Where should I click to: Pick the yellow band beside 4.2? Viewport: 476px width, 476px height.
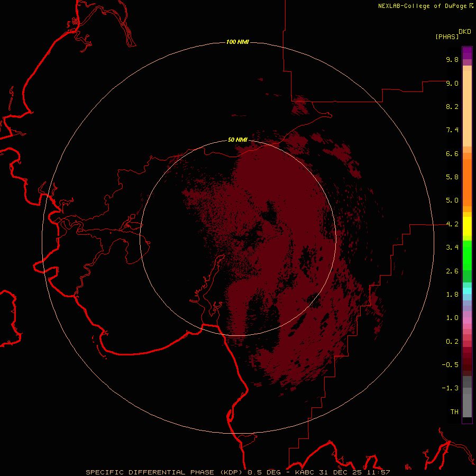tap(467, 226)
